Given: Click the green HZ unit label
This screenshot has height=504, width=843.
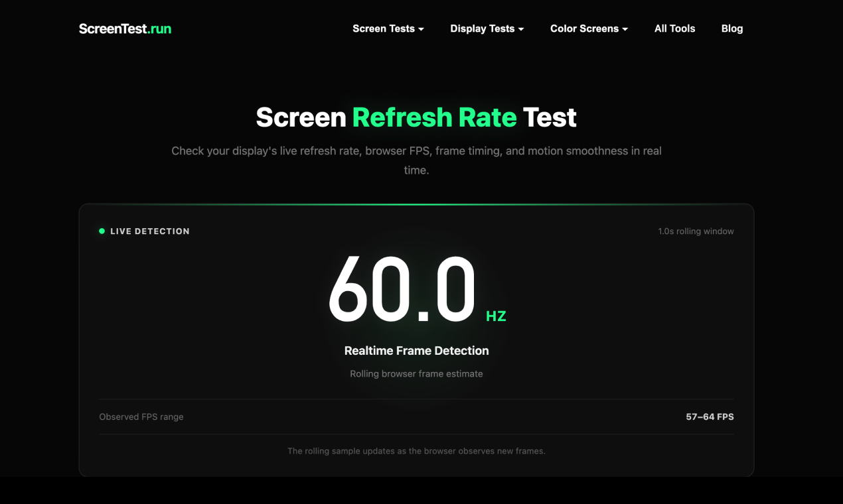Looking at the screenshot, I should (496, 316).
